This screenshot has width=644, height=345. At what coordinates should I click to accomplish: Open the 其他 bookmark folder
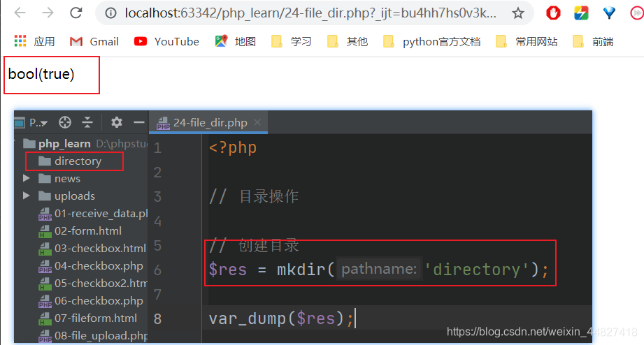tap(348, 41)
